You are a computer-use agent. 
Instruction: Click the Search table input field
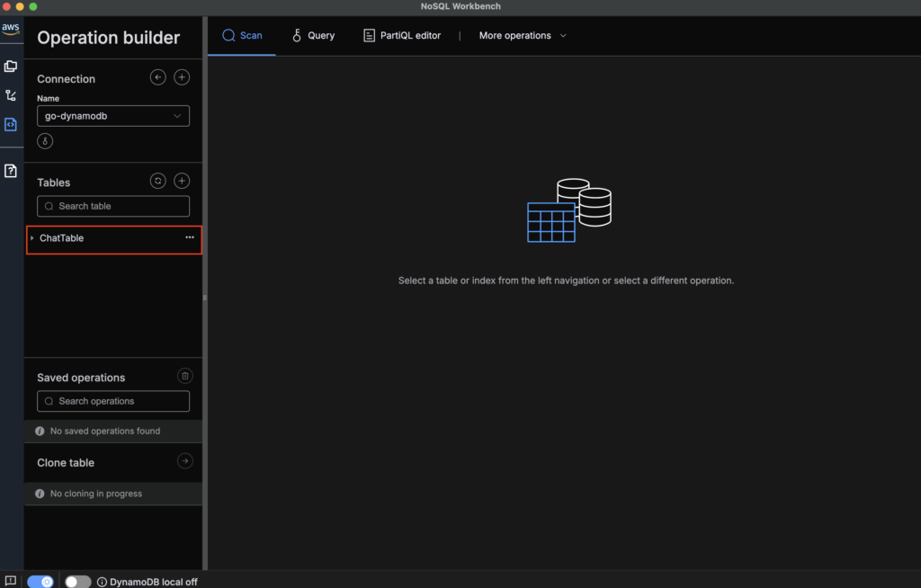tap(113, 206)
